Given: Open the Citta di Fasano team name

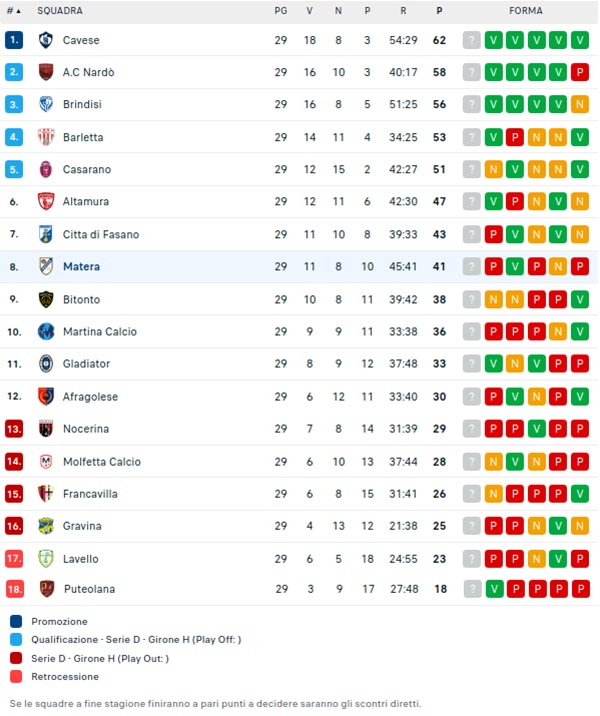Looking at the screenshot, I should [101, 235].
